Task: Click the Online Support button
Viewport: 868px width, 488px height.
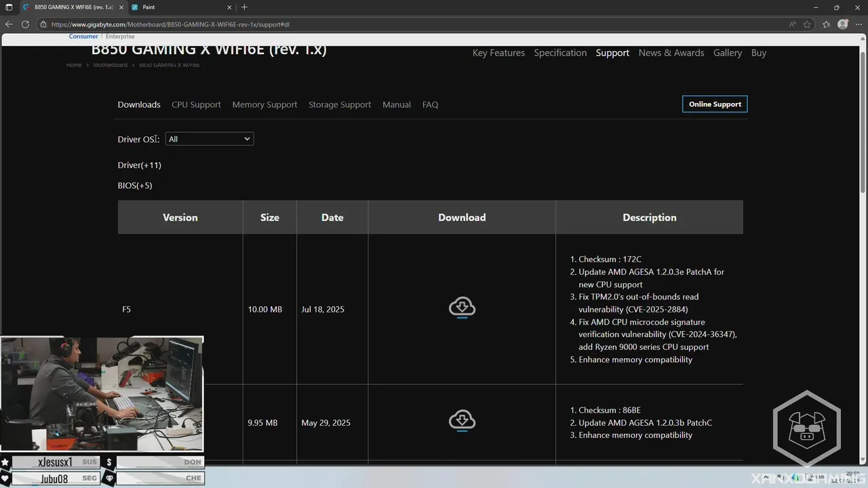Action: tap(715, 104)
